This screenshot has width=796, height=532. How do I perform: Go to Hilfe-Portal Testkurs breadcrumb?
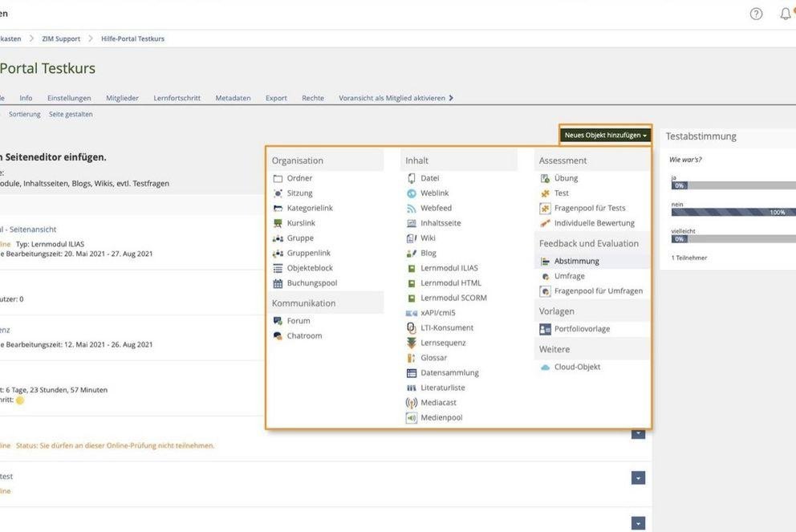coord(132,39)
